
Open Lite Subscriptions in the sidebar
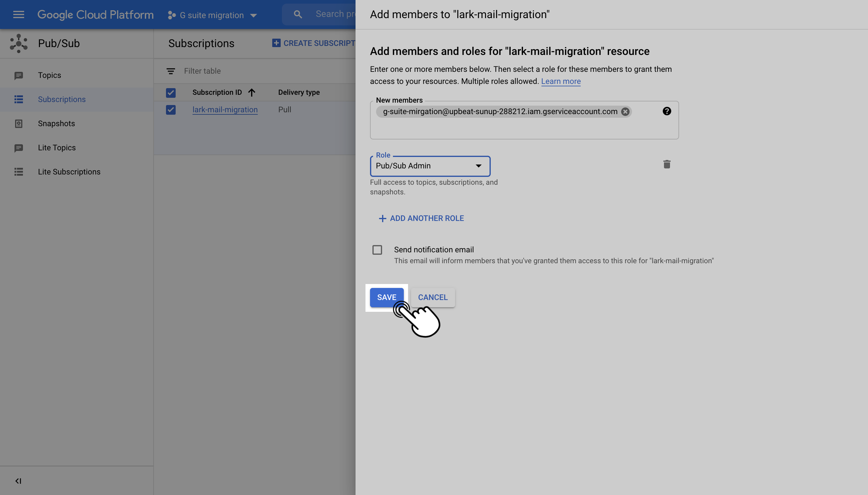[x=69, y=172]
